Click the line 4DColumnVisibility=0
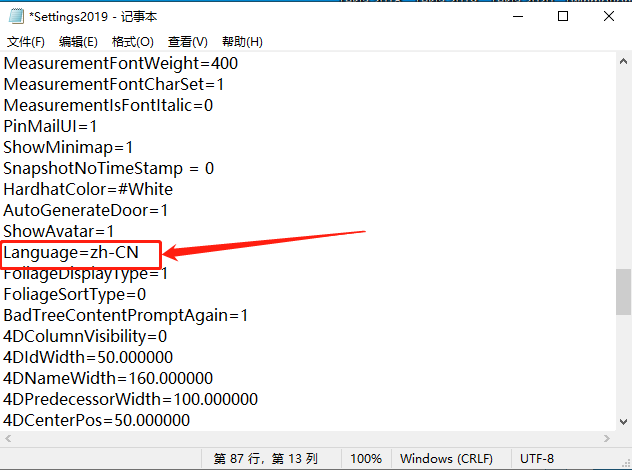 [x=85, y=336]
